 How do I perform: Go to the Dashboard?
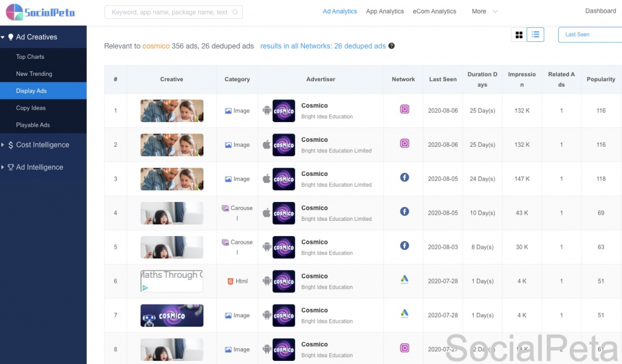pos(601,11)
